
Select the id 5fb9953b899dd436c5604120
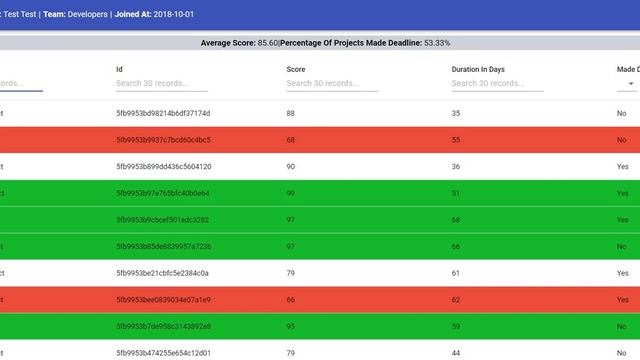pos(164,167)
